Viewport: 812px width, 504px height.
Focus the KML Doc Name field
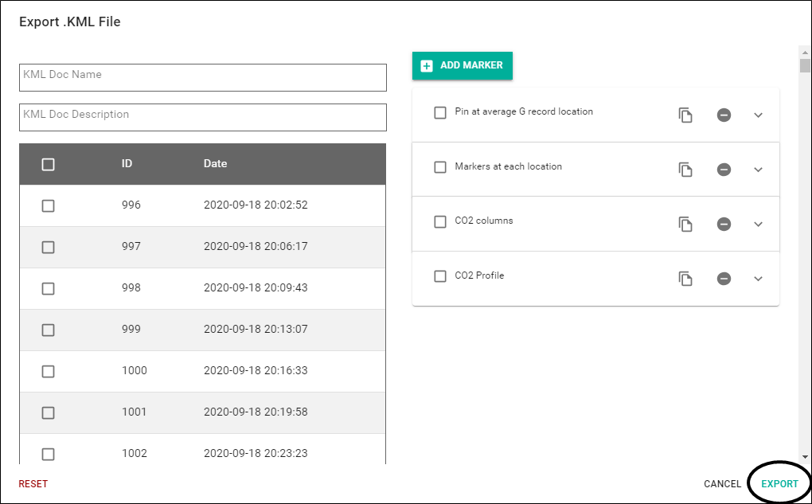[203, 77]
